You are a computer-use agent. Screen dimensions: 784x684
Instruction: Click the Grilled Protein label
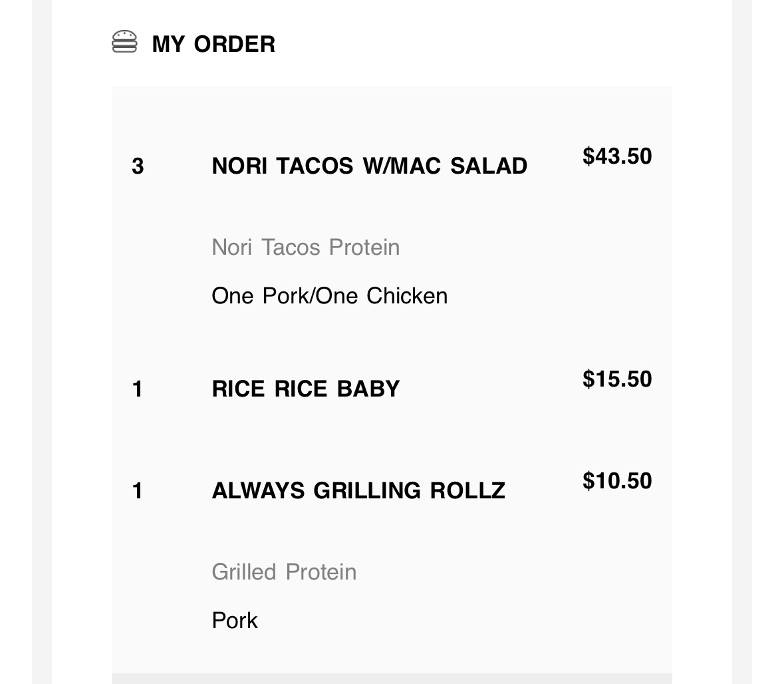[x=284, y=572]
